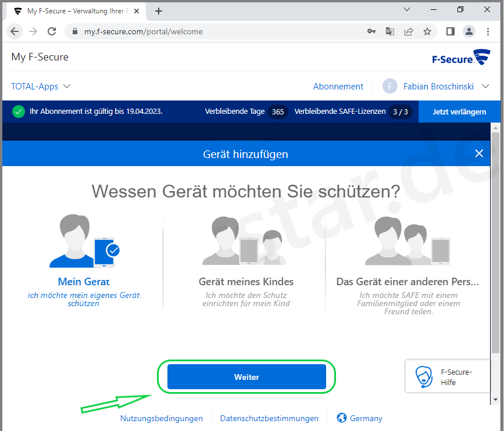Viewport: 504px width, 431px height.
Task: Open F-Secure-Hilfe help text
Action: (x=456, y=377)
